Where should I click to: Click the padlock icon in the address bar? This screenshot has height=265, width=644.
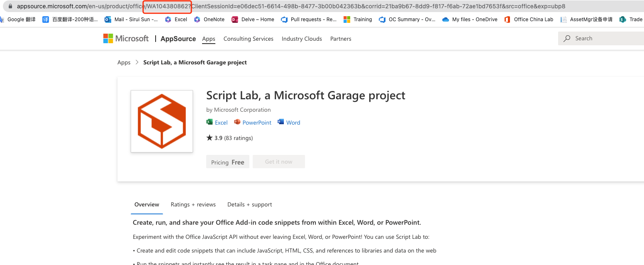[11, 6]
